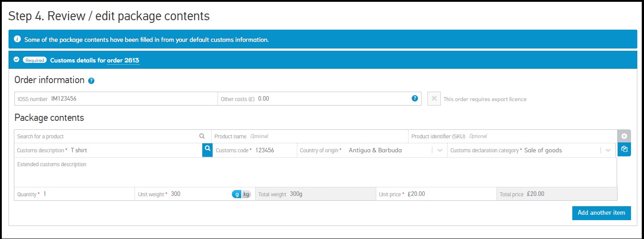Screen dimensions: 644x239
Task: Click the info icon in the blue banner
Action: point(17,39)
